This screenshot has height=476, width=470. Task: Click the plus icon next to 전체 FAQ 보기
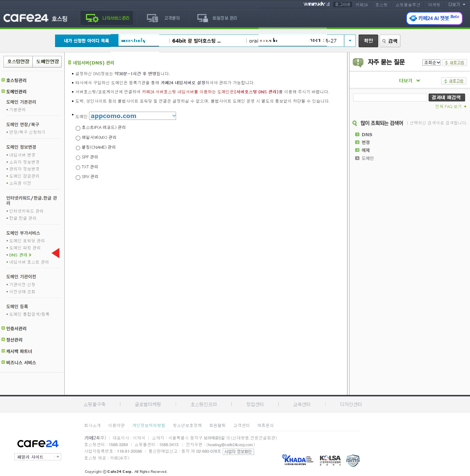pos(465,106)
